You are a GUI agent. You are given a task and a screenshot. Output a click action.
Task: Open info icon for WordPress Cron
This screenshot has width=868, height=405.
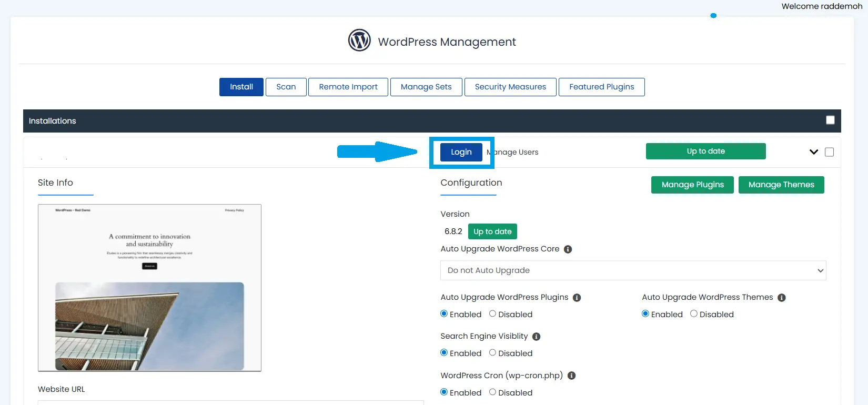(x=572, y=376)
